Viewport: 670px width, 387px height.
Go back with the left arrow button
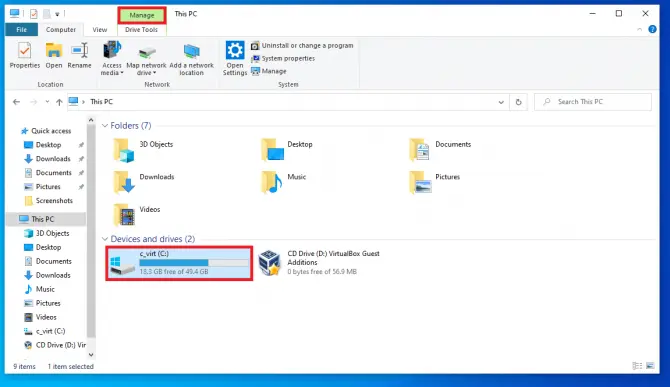[16, 102]
